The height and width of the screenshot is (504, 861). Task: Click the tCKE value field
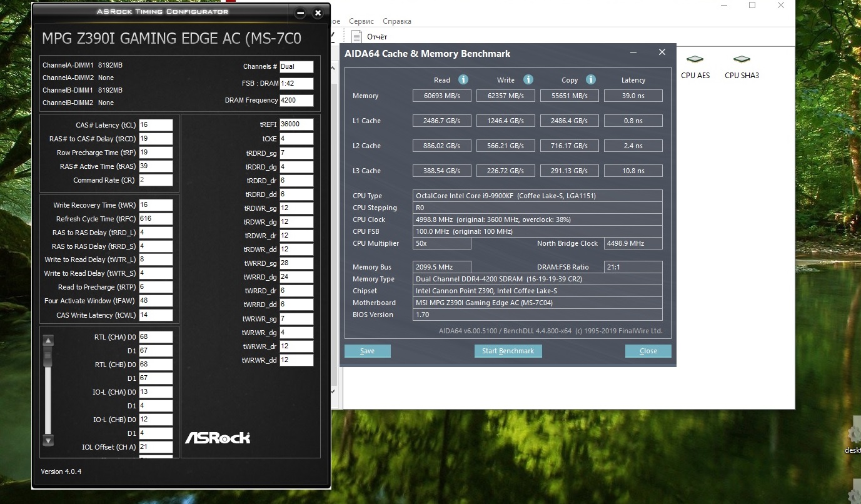tap(296, 139)
